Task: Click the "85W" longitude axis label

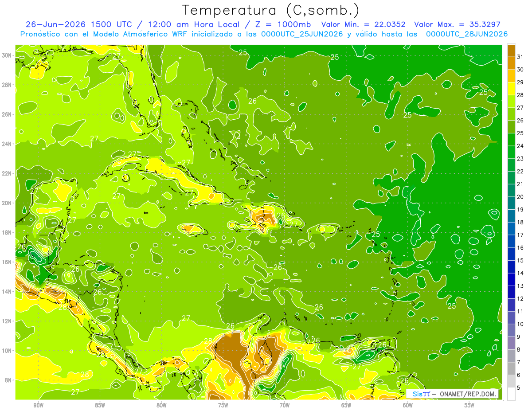Action: click(100, 405)
